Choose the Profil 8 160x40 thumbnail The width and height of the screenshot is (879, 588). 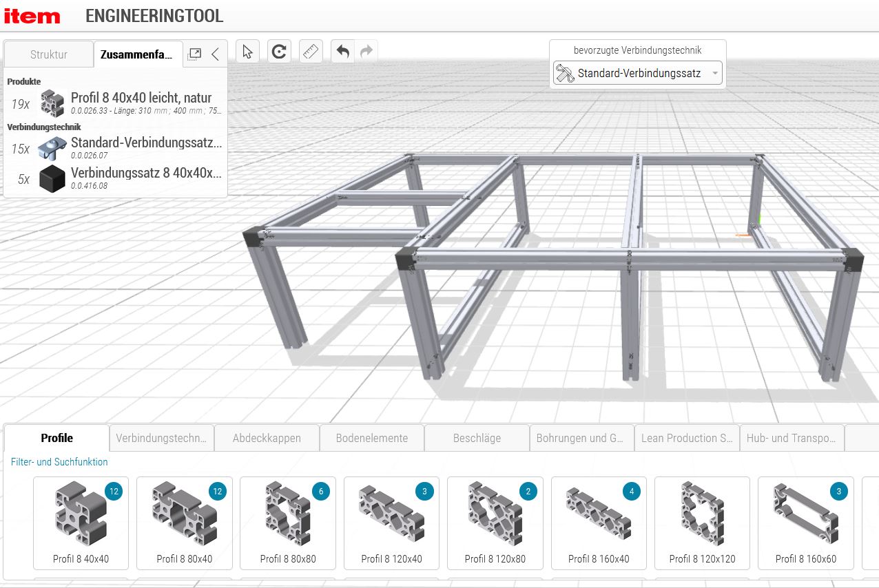click(x=599, y=523)
